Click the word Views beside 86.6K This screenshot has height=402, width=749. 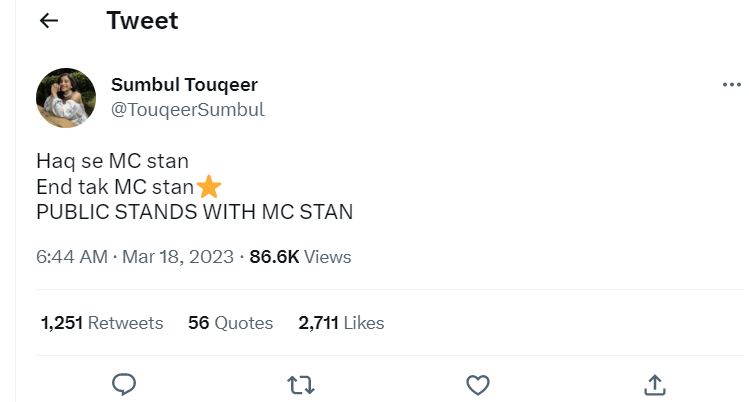(328, 257)
